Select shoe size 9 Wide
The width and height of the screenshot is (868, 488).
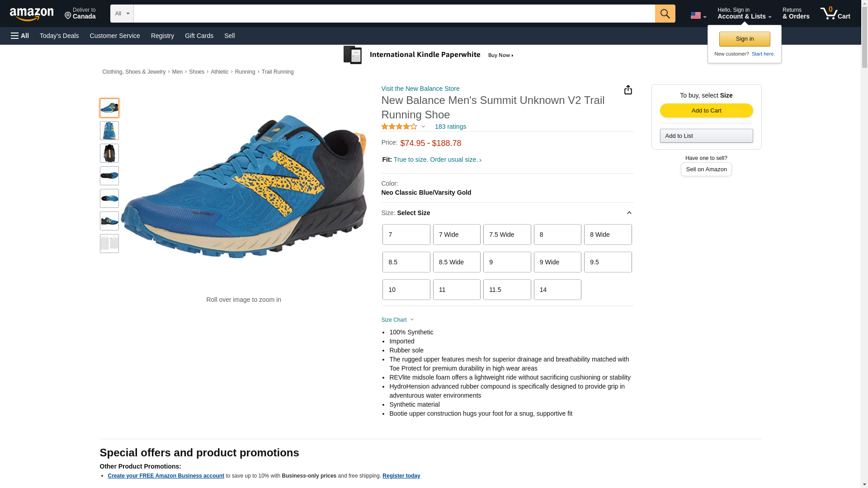point(557,262)
